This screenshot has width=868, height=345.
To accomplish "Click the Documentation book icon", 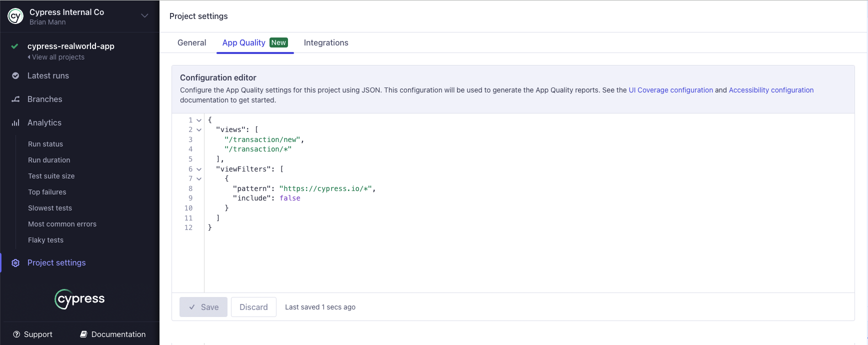I will (x=84, y=334).
